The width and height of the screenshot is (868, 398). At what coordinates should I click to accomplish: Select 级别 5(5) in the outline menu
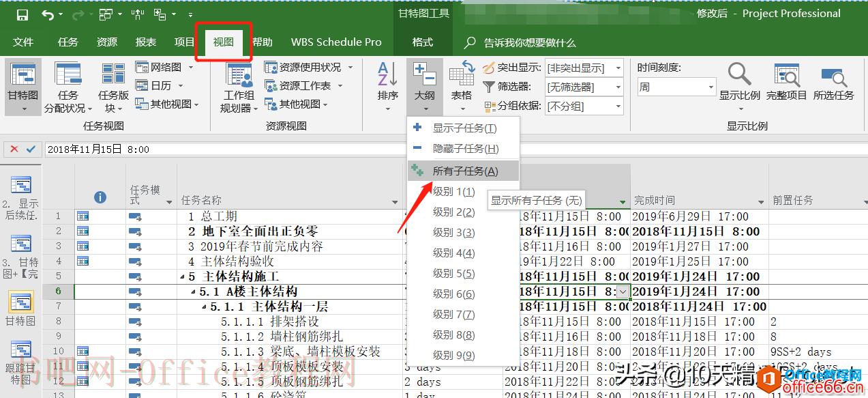(463, 273)
